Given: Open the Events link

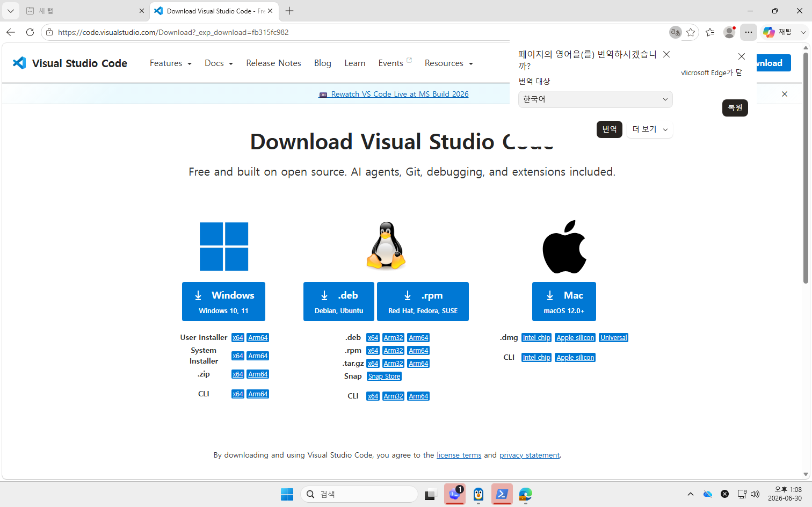Looking at the screenshot, I should (395, 63).
